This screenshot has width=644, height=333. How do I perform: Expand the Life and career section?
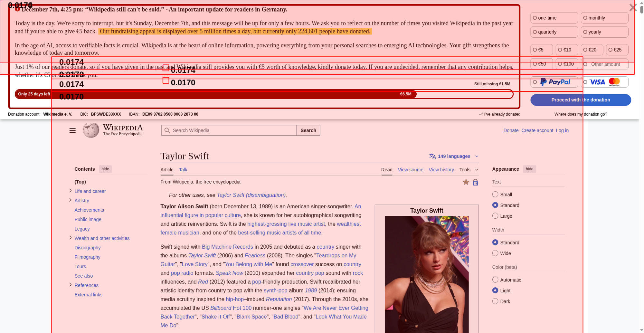click(x=71, y=191)
